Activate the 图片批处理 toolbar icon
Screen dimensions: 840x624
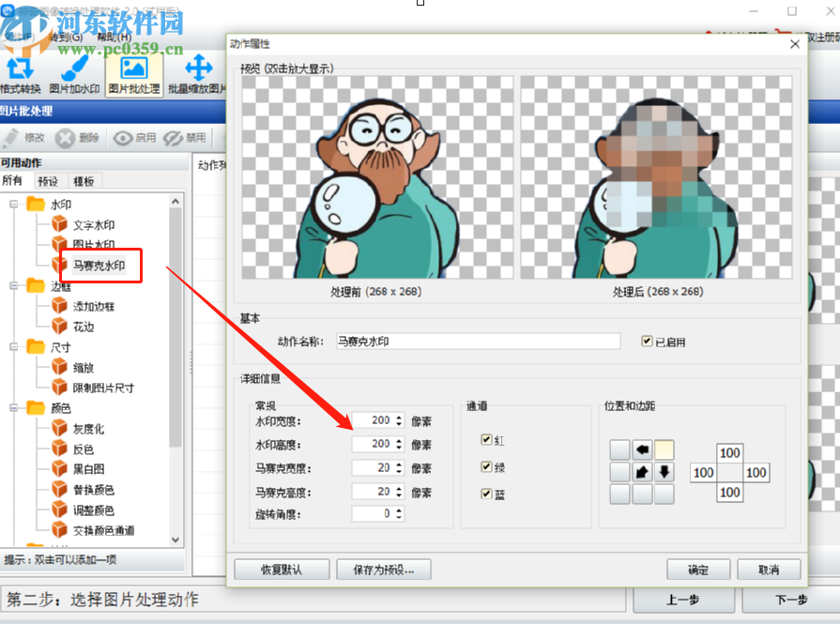[x=134, y=74]
